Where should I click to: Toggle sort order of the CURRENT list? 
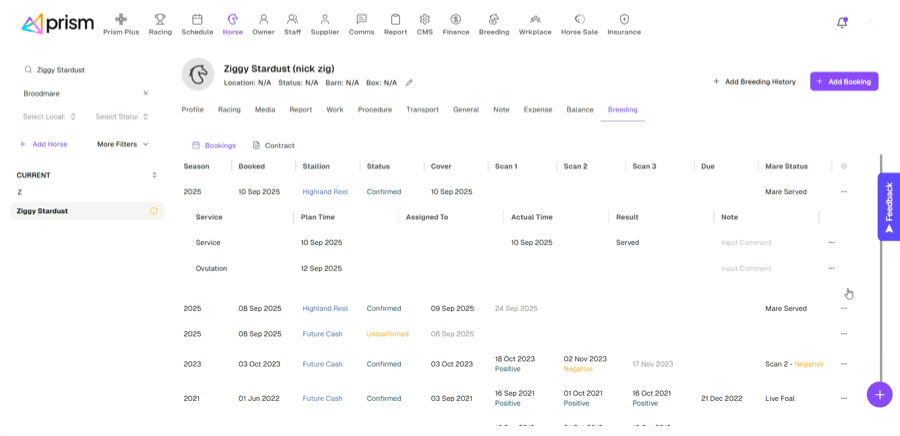coord(154,175)
